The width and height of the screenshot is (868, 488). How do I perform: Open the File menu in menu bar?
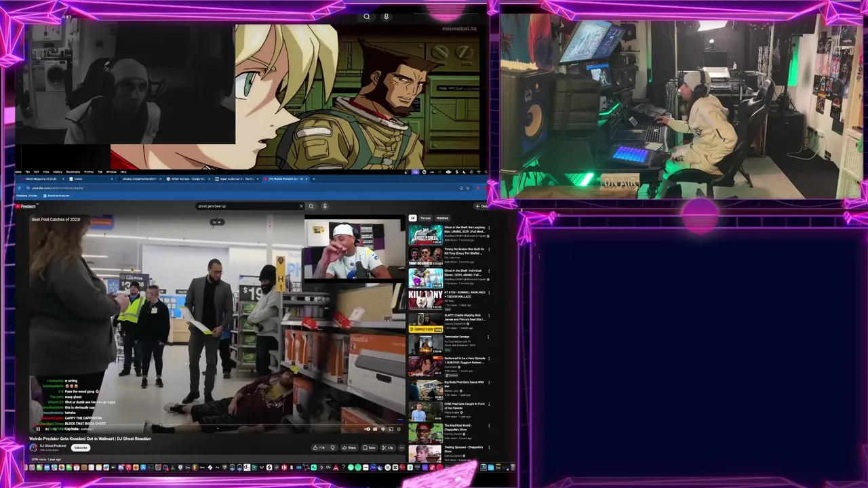click(28, 171)
